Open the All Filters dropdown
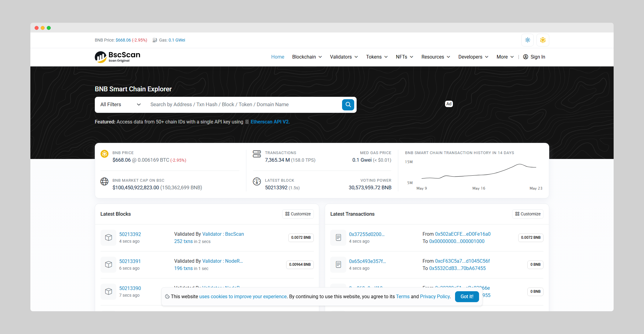The image size is (644, 334). 121,105
